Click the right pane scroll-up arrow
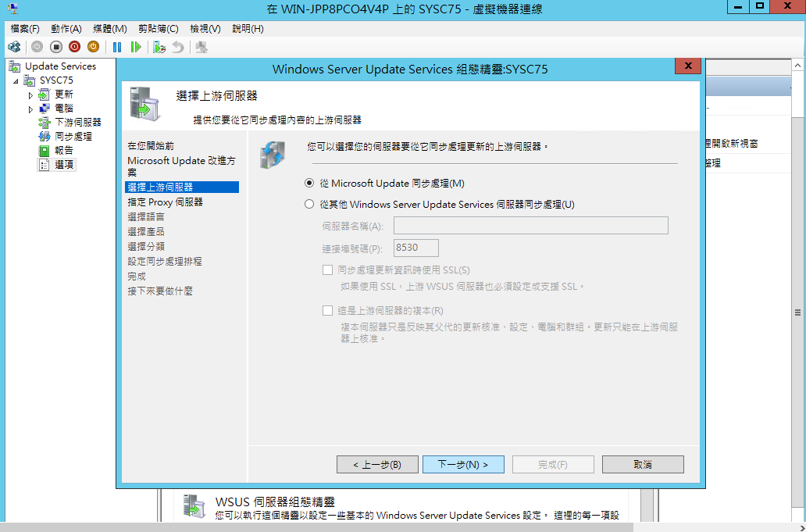The width and height of the screenshot is (806, 532). tap(797, 66)
